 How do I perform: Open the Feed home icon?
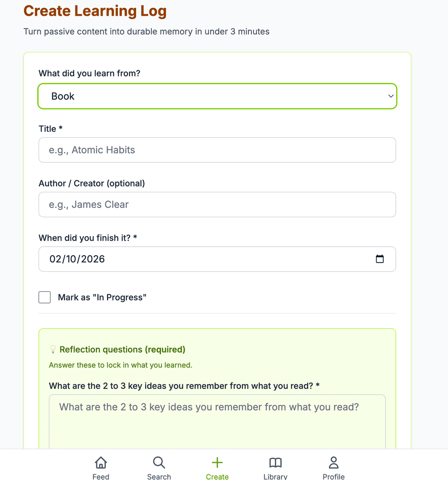[x=101, y=463]
